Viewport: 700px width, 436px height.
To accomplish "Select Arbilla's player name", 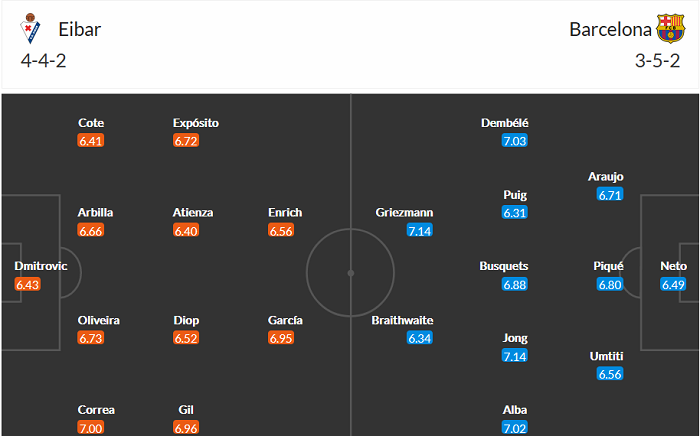I will coord(96,212).
